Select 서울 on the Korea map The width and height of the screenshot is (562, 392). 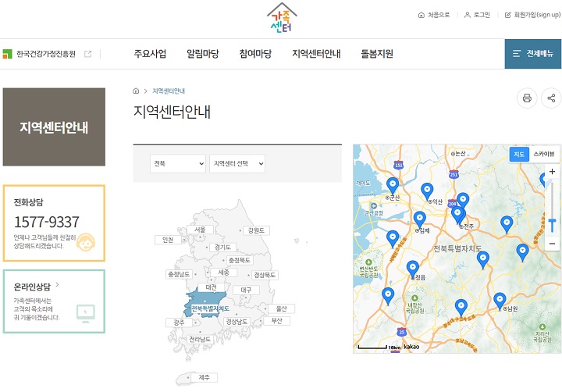point(200,230)
